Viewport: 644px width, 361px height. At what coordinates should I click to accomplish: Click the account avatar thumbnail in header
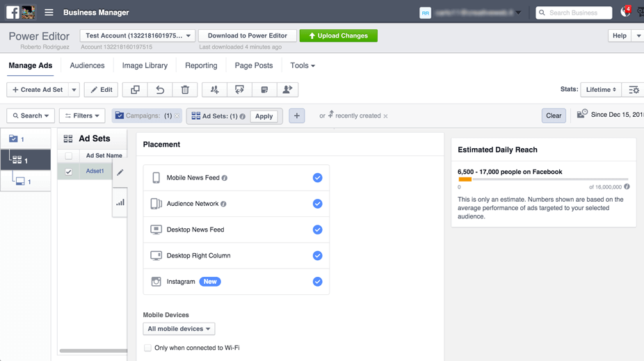pos(28,13)
